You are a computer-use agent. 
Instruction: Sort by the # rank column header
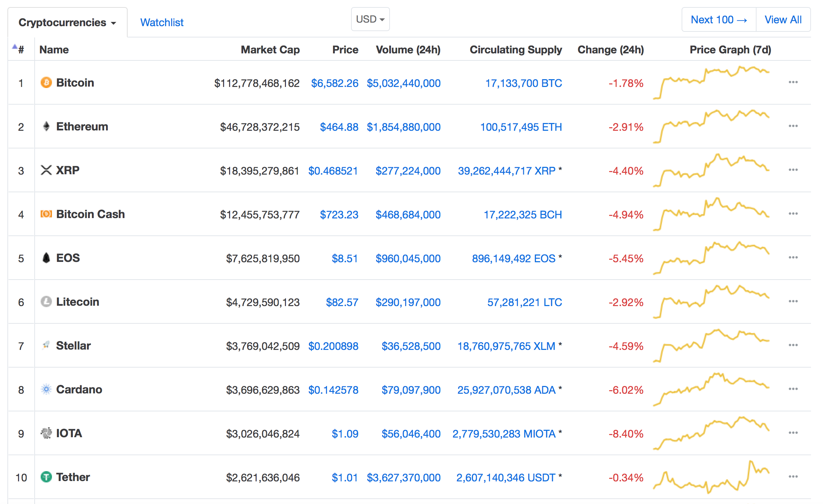tap(21, 50)
